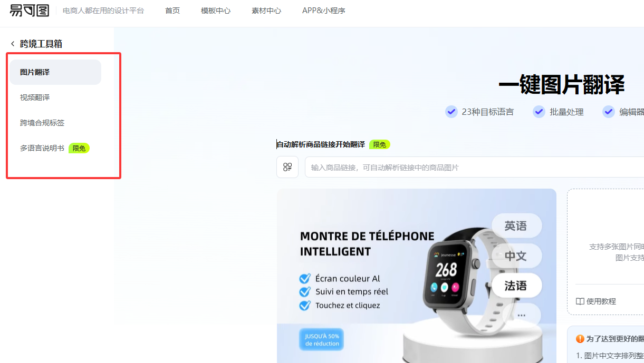644x363 pixels.
Task: Collapse the 跨境工具箱 back arrow
Action: coord(13,44)
